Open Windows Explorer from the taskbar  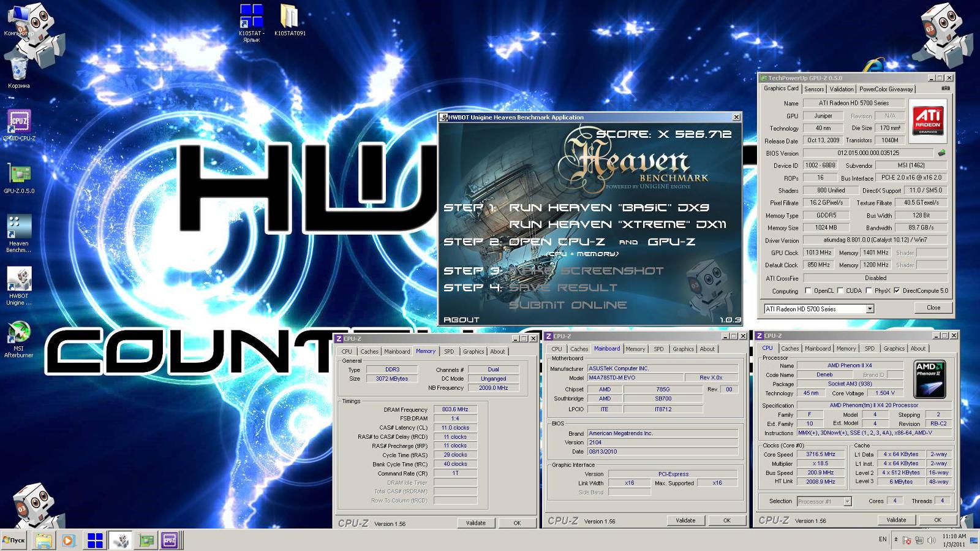pyautogui.click(x=43, y=540)
